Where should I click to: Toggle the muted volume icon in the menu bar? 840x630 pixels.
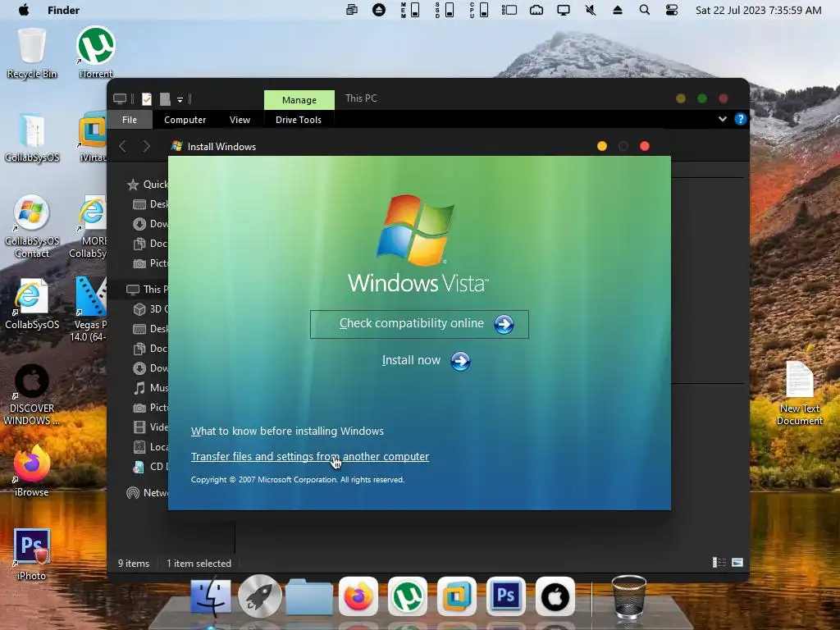(591, 10)
